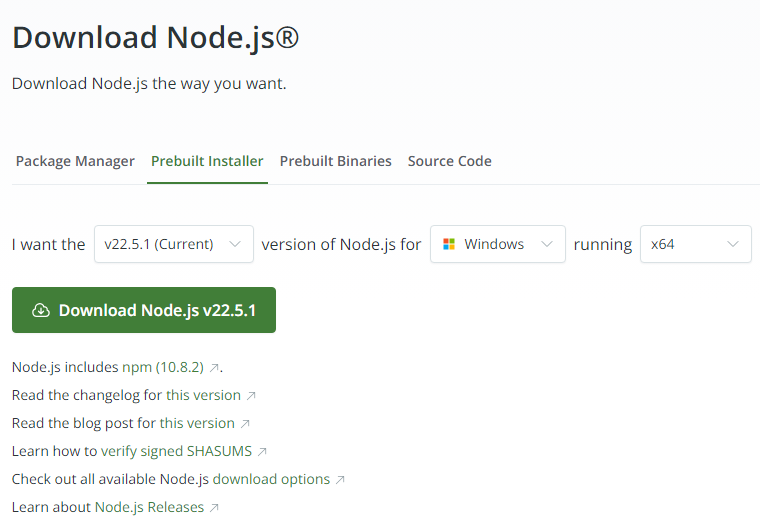Select the Prebuilt Installer tab

click(207, 161)
